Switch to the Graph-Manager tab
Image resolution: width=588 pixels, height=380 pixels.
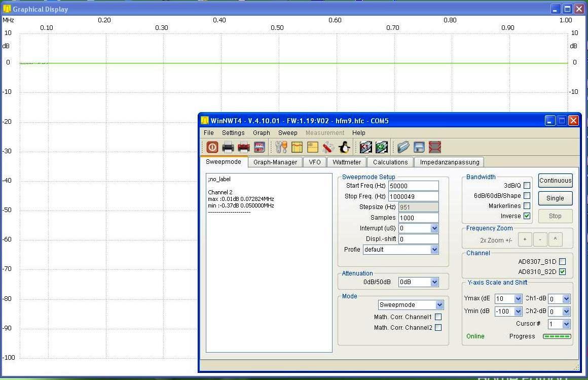pos(275,162)
